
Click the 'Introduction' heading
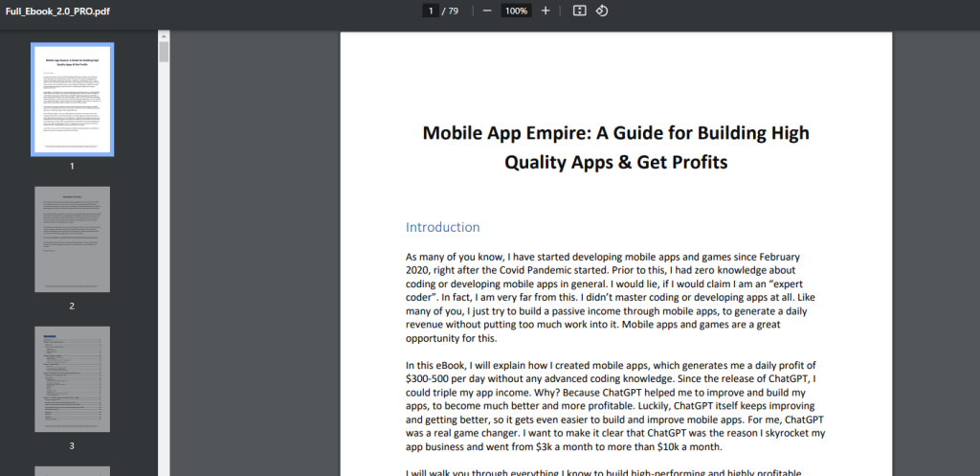[x=442, y=227]
